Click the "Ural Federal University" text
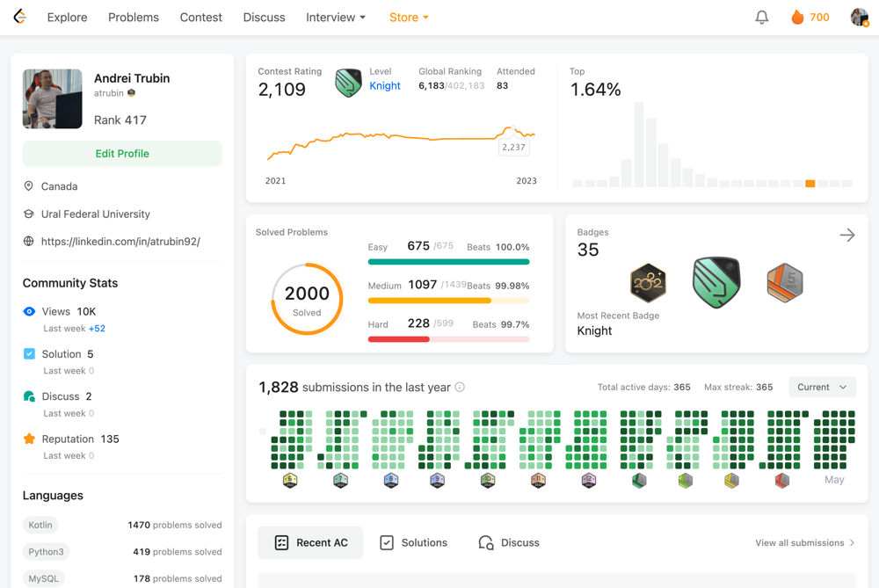This screenshot has height=588, width=879. pos(95,214)
